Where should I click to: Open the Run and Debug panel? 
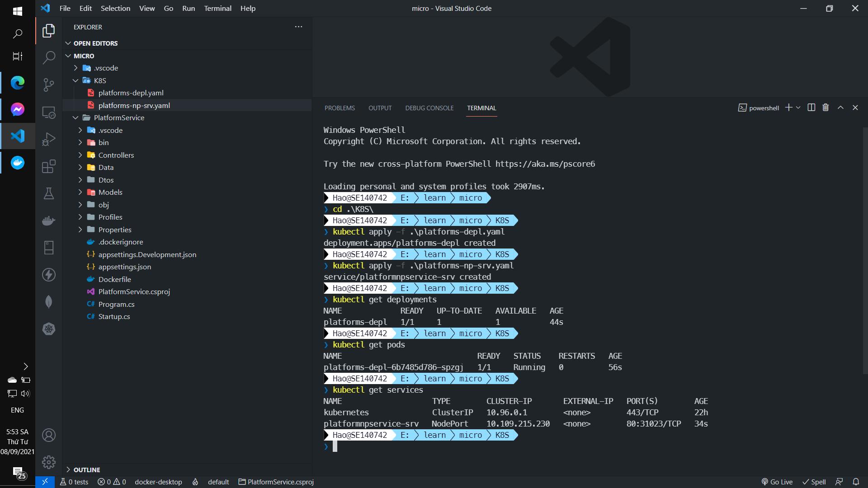48,139
